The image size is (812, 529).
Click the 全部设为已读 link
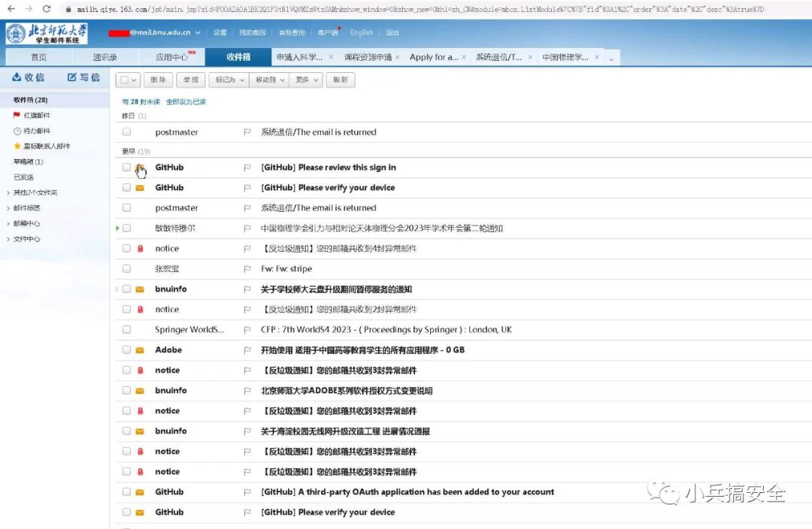[x=186, y=102]
